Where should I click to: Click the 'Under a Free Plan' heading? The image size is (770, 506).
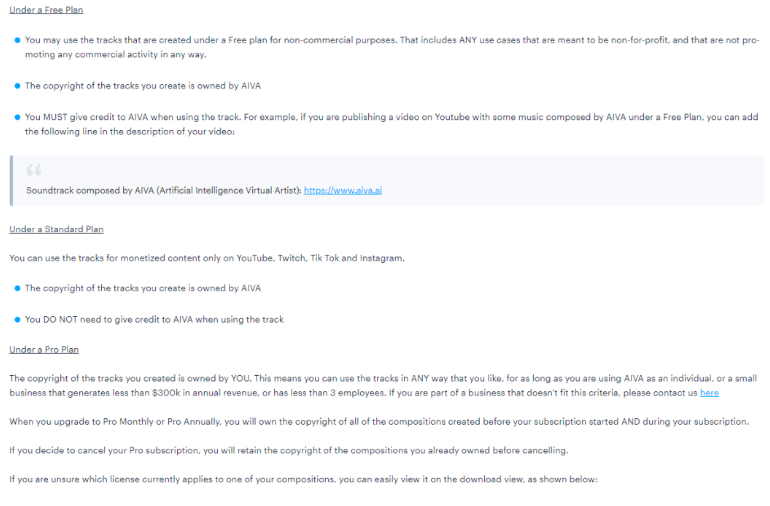(46, 10)
